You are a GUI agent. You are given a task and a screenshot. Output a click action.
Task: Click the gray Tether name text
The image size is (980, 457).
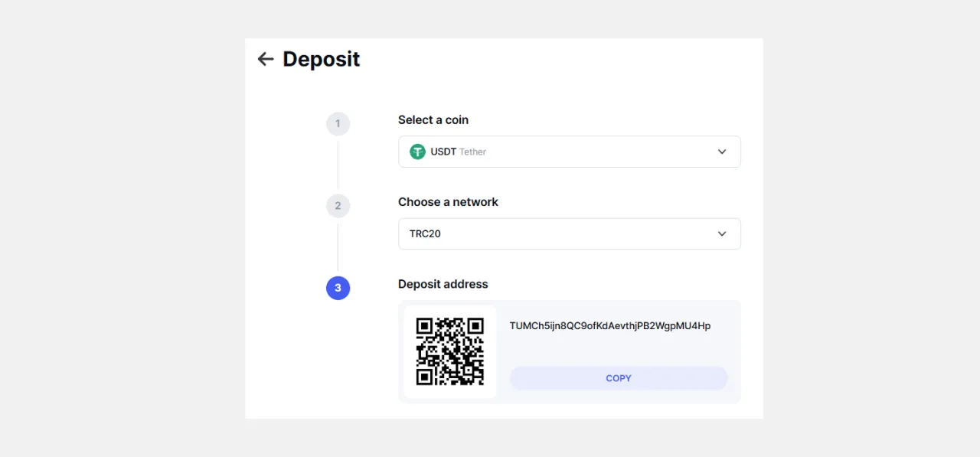pyautogui.click(x=473, y=152)
